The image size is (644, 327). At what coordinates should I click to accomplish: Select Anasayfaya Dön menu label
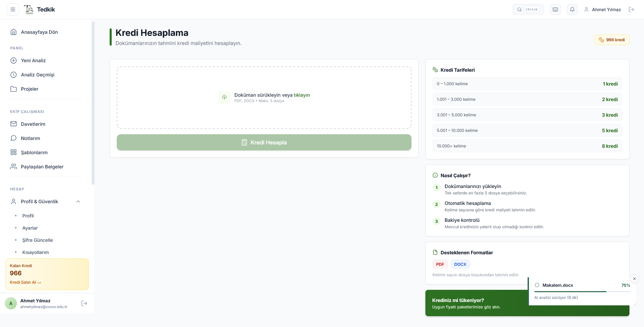(39, 32)
